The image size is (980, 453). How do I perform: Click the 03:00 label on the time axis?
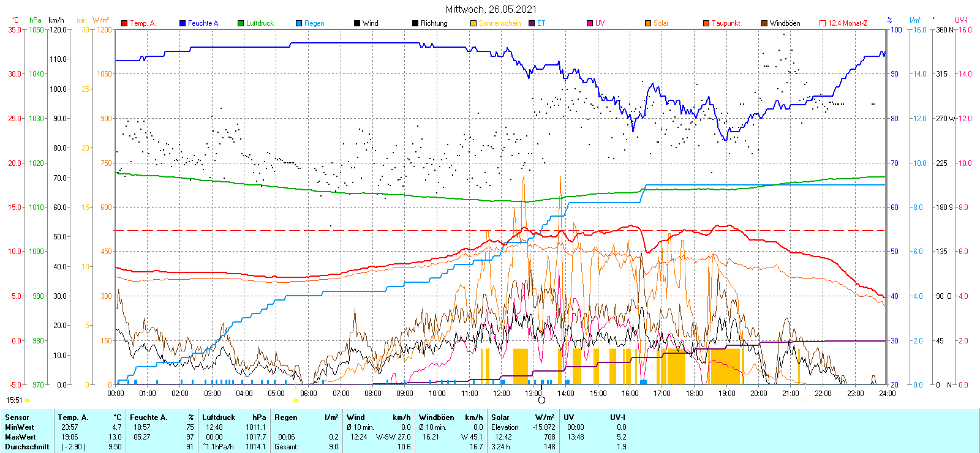click(x=213, y=394)
